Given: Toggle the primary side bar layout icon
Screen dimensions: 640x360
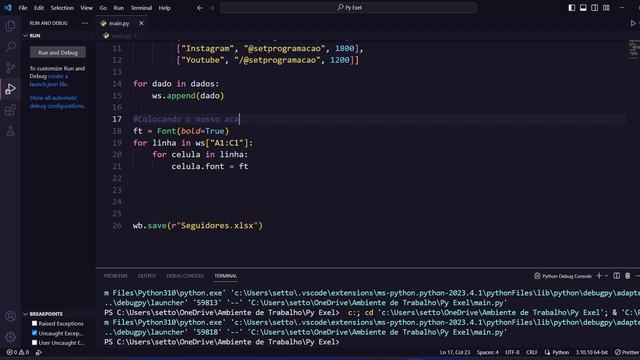Looking at the screenshot, I should pos(572,8).
